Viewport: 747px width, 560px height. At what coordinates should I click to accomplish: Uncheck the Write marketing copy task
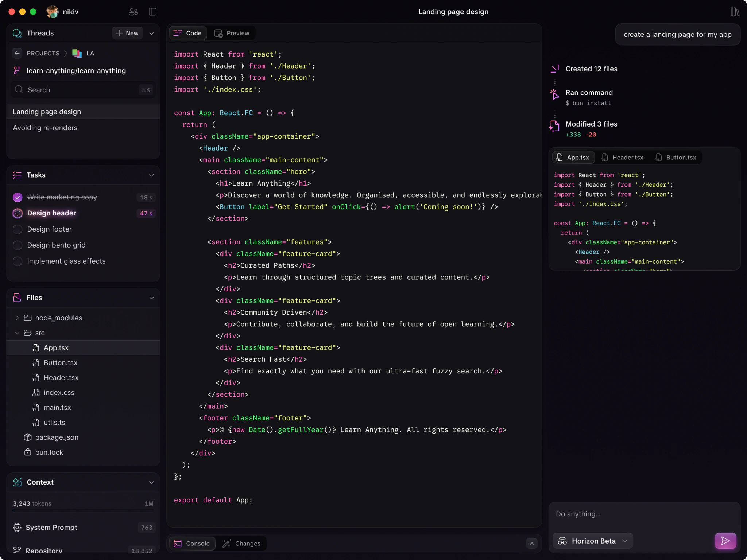point(18,197)
